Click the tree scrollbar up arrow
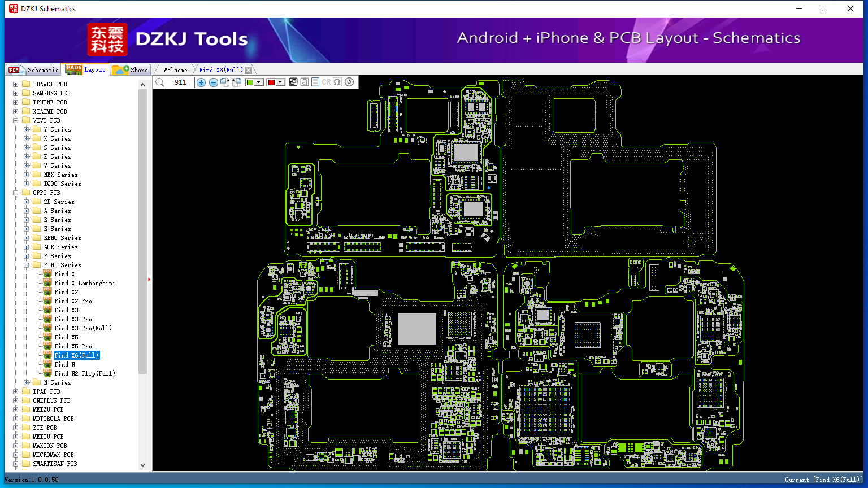The height and width of the screenshot is (488, 868). point(142,84)
